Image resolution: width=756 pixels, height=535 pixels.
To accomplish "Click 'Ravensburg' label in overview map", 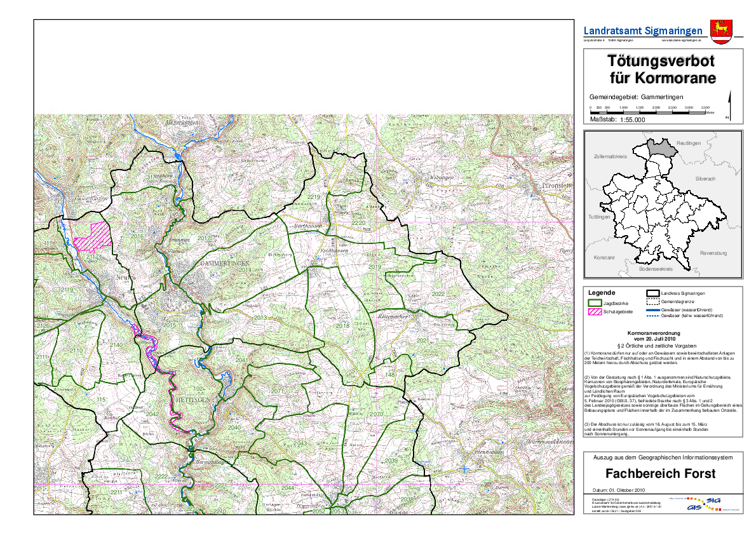I will [x=713, y=254].
